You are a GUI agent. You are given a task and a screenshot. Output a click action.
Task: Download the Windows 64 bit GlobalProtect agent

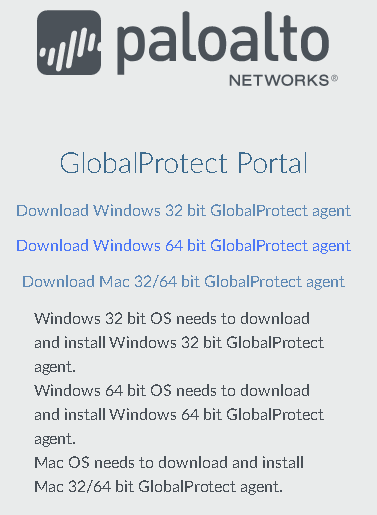(x=184, y=246)
